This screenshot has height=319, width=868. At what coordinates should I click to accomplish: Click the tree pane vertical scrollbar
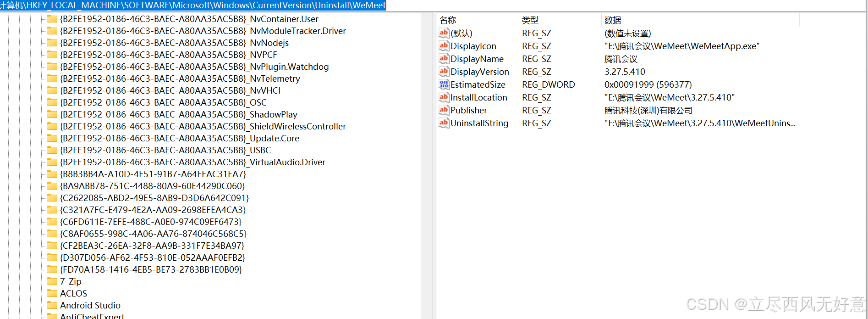point(427,165)
